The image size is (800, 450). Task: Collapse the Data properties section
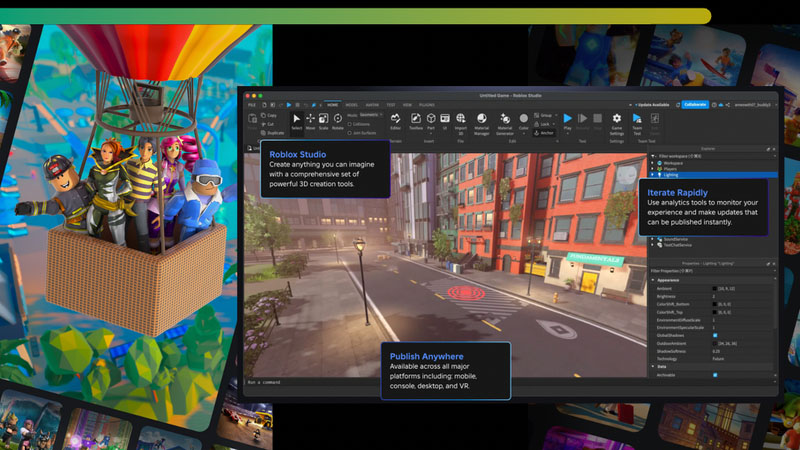(x=653, y=366)
